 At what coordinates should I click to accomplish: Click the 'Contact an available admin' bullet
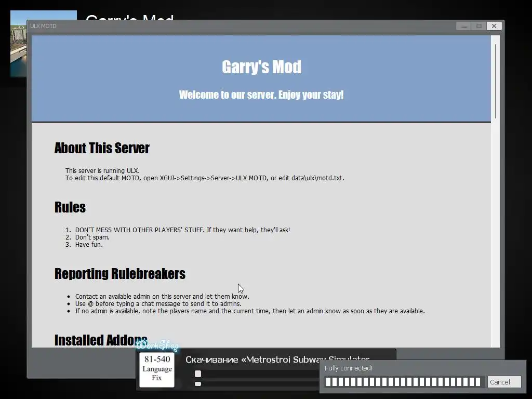[162, 297]
